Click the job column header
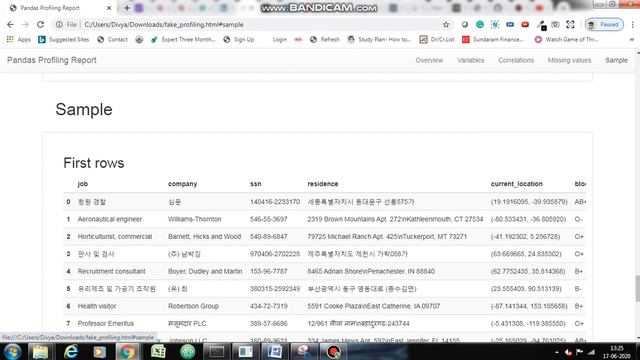Screen dimensions: 640x360 click(83, 184)
